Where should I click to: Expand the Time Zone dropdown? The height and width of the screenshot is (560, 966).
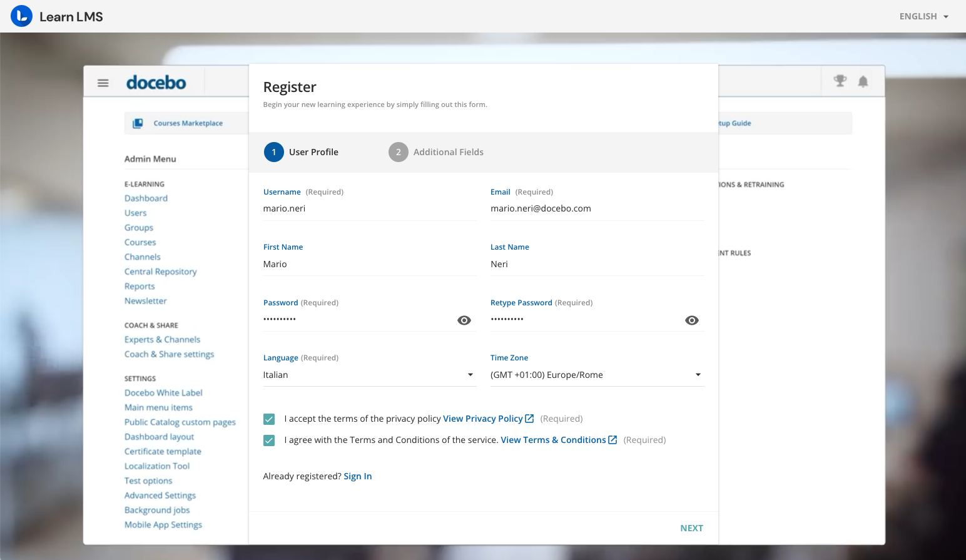(596, 375)
